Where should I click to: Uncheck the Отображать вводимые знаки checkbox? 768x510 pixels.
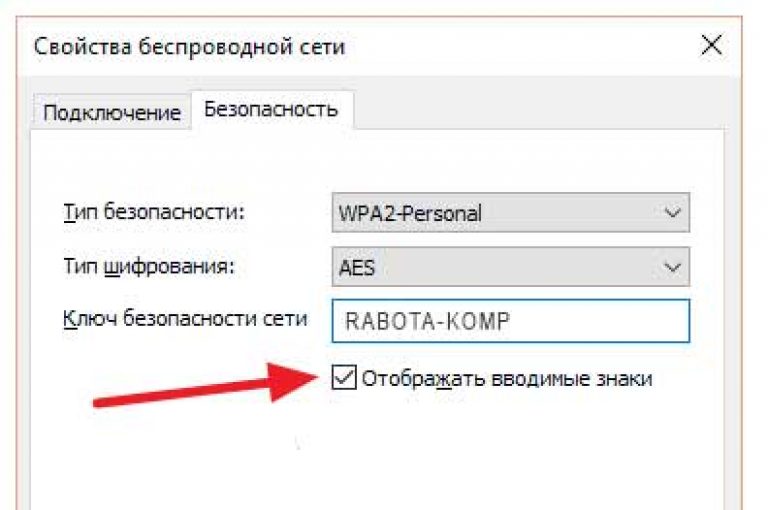pos(344,377)
